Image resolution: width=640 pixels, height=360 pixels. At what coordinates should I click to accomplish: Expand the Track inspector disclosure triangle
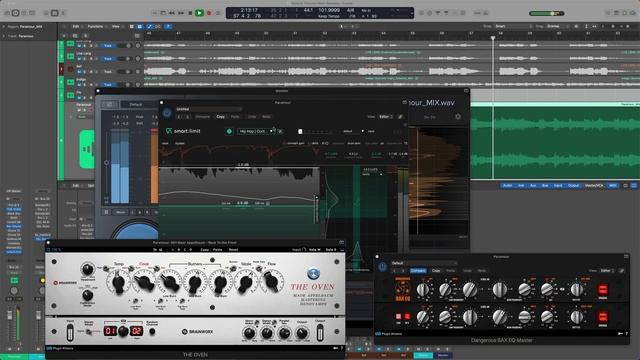[4, 36]
